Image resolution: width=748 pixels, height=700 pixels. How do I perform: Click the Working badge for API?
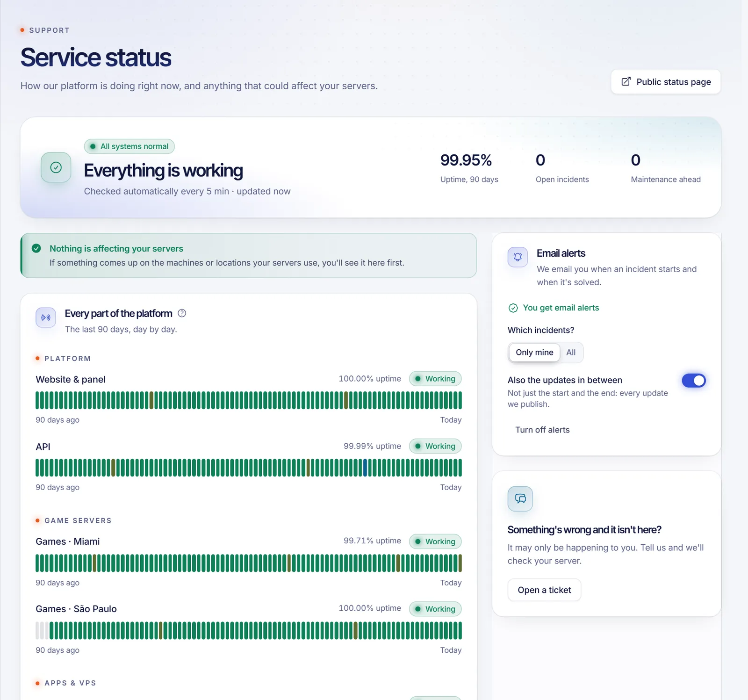(x=435, y=446)
